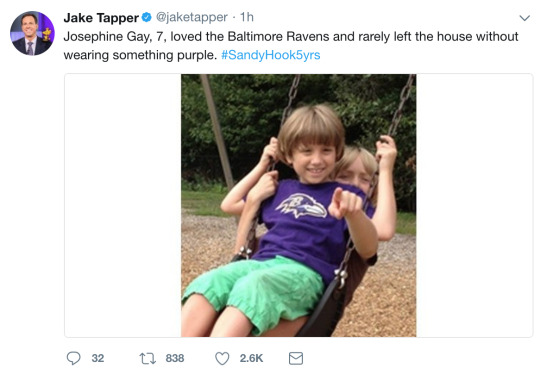Click the Ravens logo on the purple shirt
540x374 pixels.
point(301,206)
